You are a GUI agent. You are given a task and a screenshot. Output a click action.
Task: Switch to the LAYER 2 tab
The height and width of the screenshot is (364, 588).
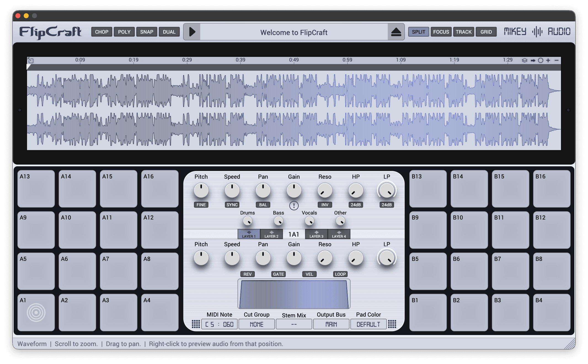tap(271, 234)
